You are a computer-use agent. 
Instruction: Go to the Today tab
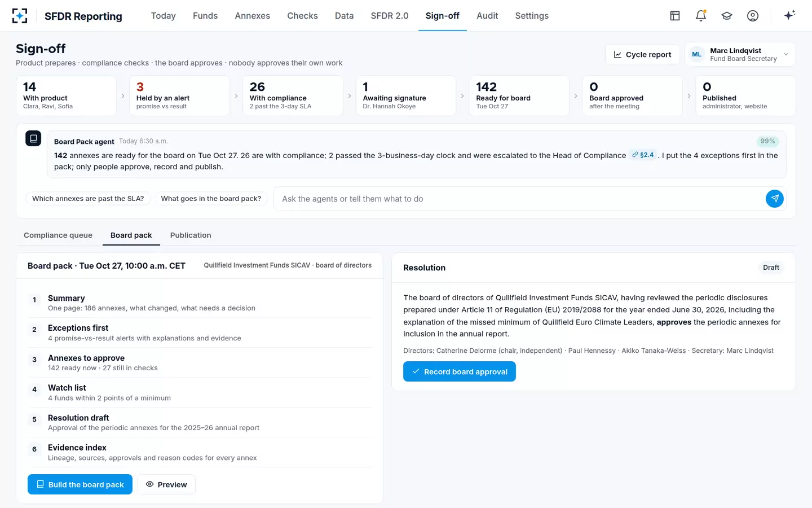tap(164, 16)
